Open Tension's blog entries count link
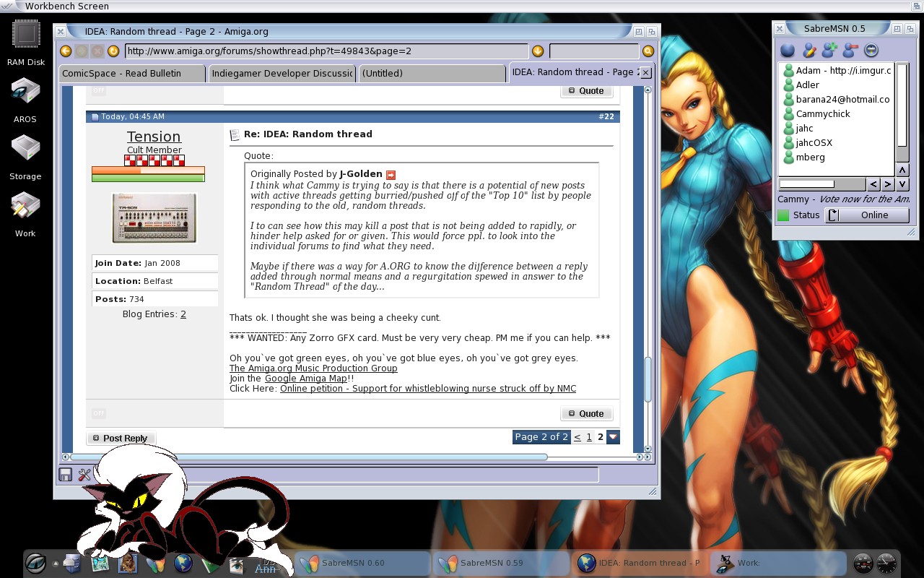The height and width of the screenshot is (578, 924). click(x=183, y=314)
